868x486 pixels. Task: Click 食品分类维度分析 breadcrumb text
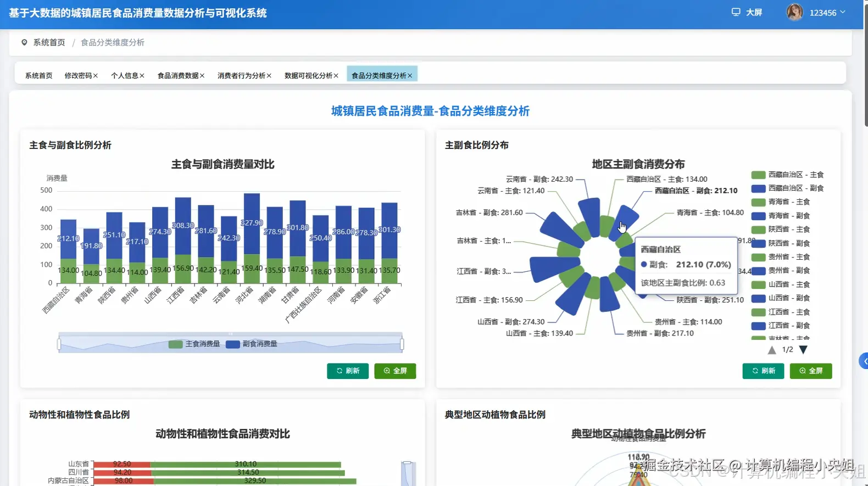point(113,42)
